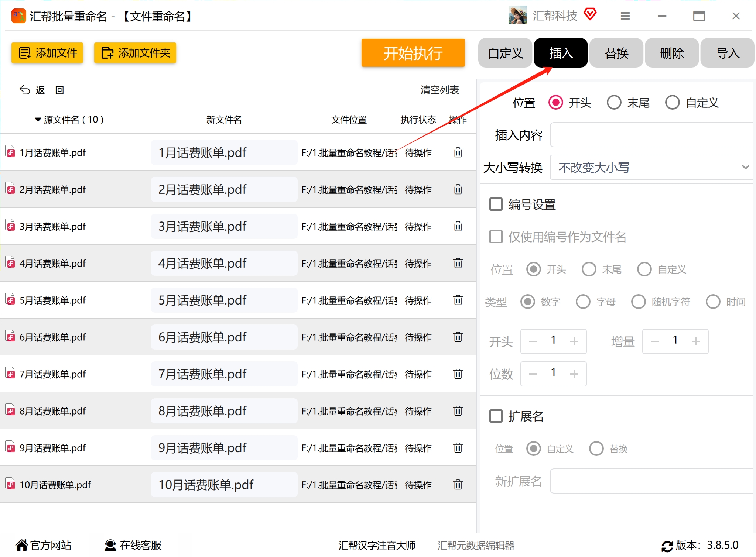
Task: Select the 末尾 insert position radio button
Action: click(x=614, y=103)
